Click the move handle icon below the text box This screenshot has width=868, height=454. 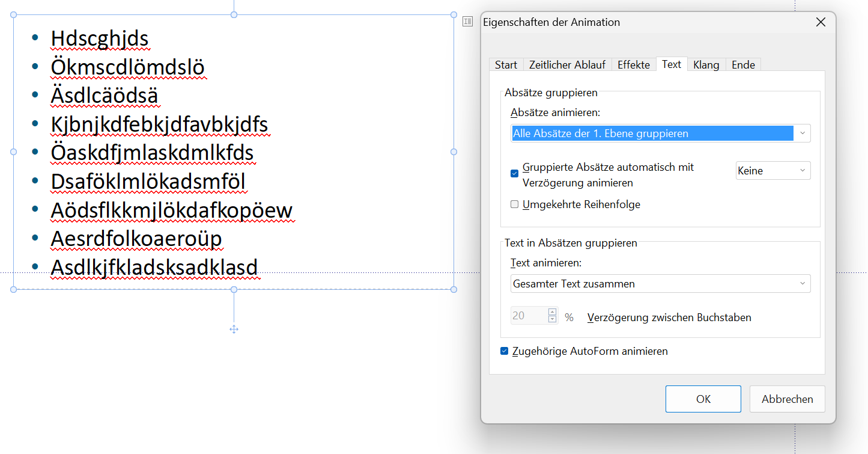234,329
